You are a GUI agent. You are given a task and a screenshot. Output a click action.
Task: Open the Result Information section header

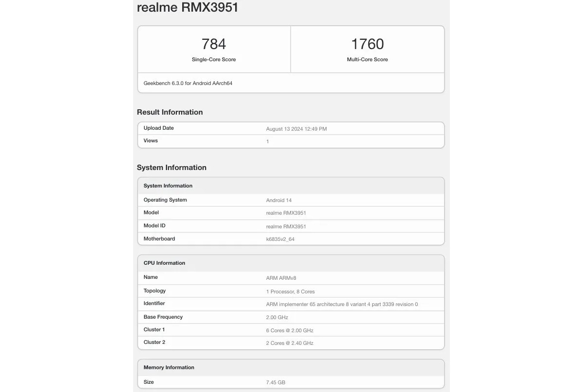[170, 112]
